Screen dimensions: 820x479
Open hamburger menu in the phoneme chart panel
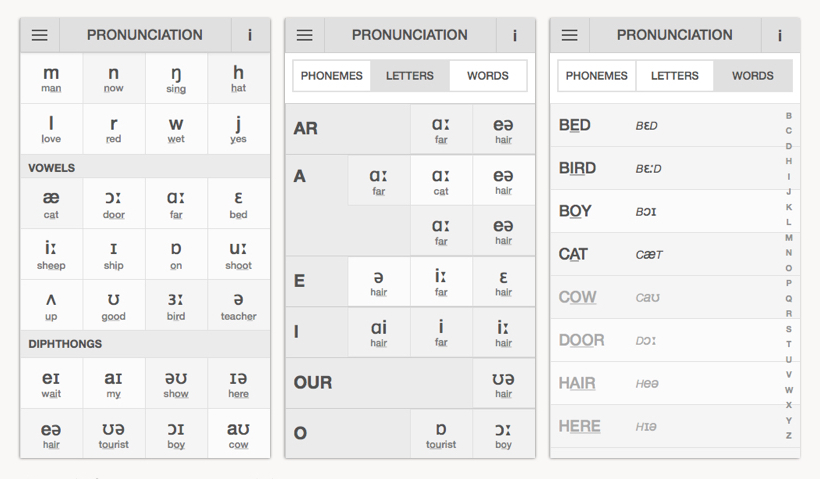click(39, 35)
